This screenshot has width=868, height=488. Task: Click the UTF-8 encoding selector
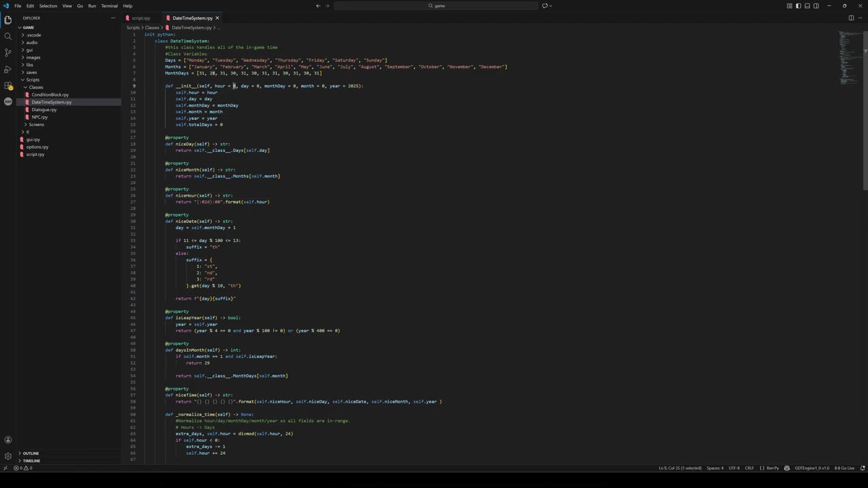734,468
